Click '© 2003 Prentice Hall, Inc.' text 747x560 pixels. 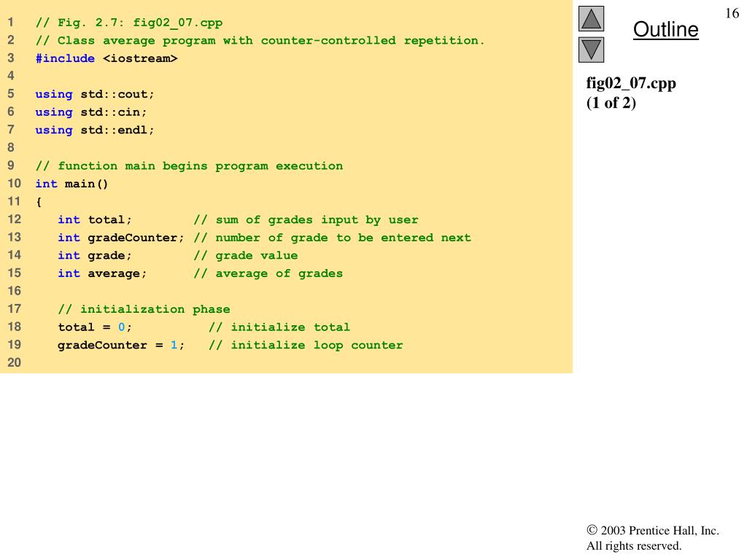653,531
